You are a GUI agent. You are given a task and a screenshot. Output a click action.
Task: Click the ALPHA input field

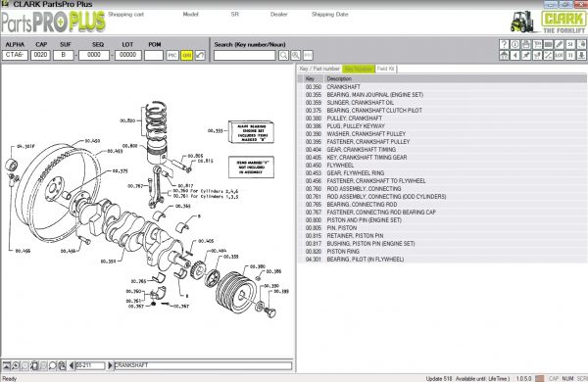[15, 55]
